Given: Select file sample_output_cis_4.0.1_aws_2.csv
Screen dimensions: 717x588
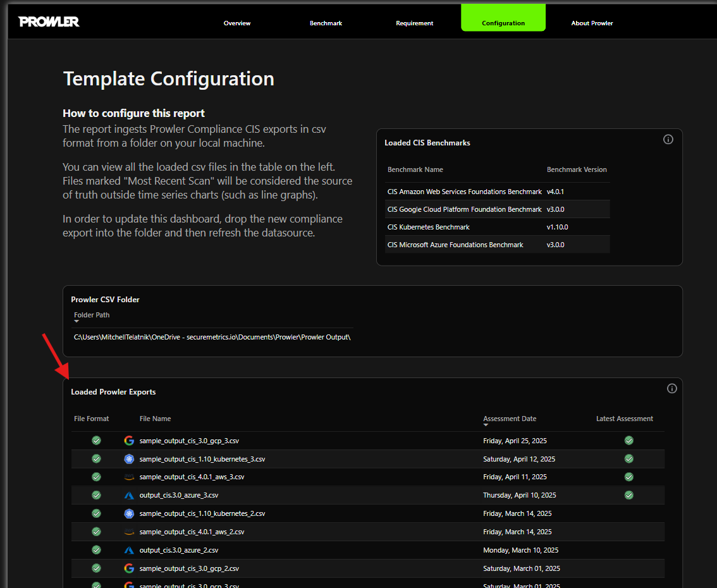Looking at the screenshot, I should [192, 532].
